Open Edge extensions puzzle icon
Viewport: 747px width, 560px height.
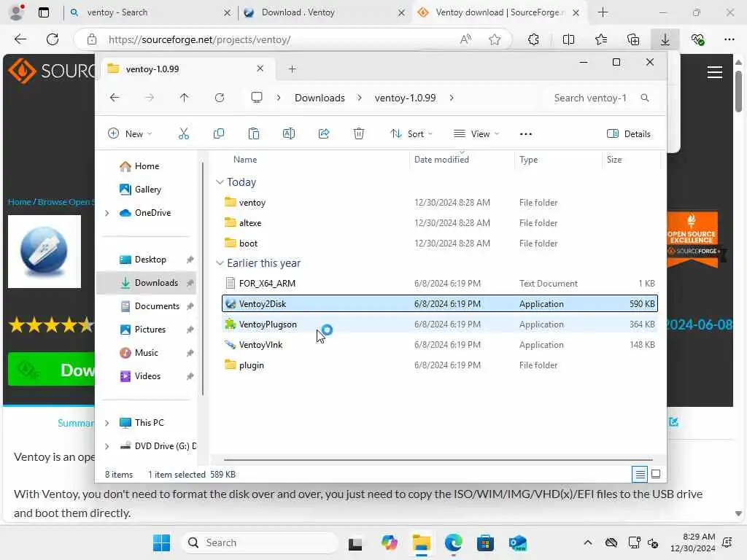pos(533,39)
